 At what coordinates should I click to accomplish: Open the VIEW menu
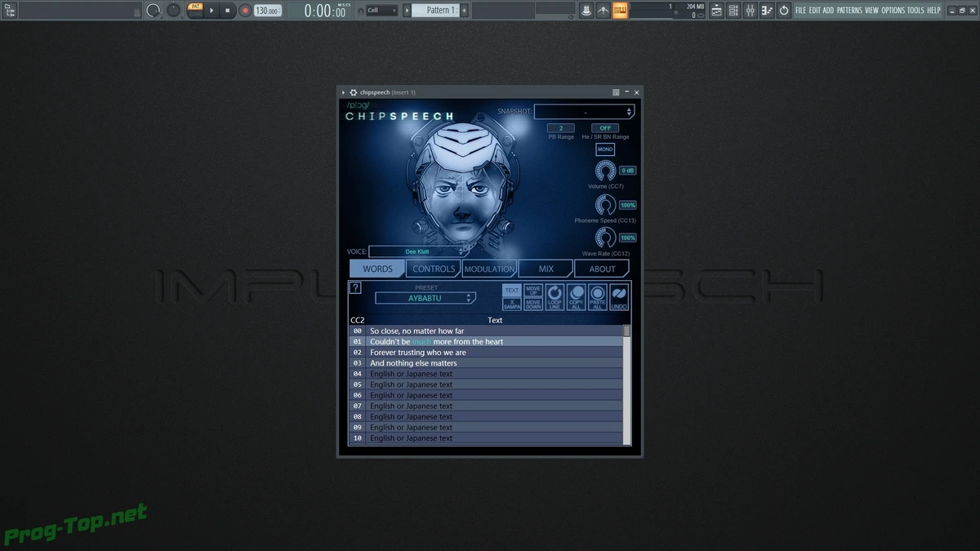coord(871,11)
